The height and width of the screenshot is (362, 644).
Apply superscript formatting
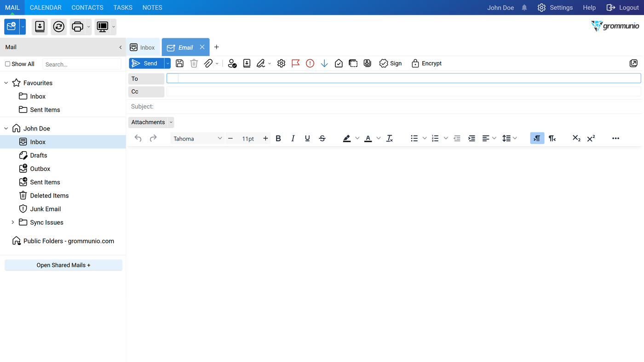pyautogui.click(x=591, y=138)
